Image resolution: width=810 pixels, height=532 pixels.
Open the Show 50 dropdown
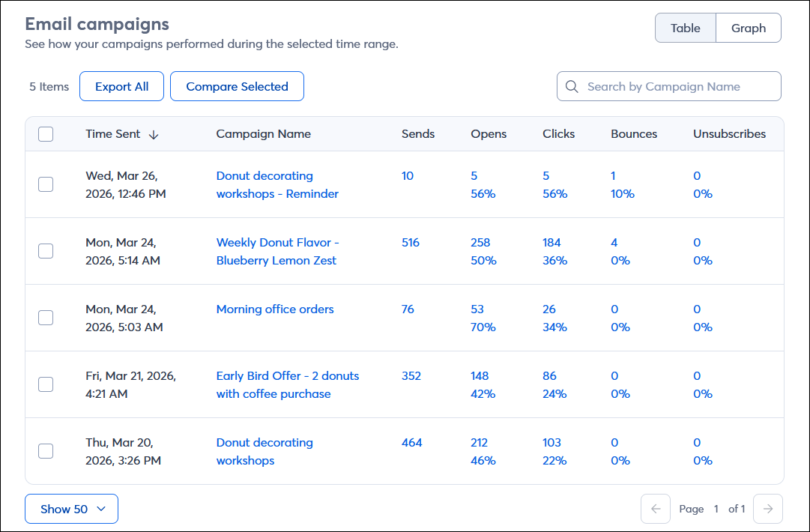pyautogui.click(x=71, y=509)
